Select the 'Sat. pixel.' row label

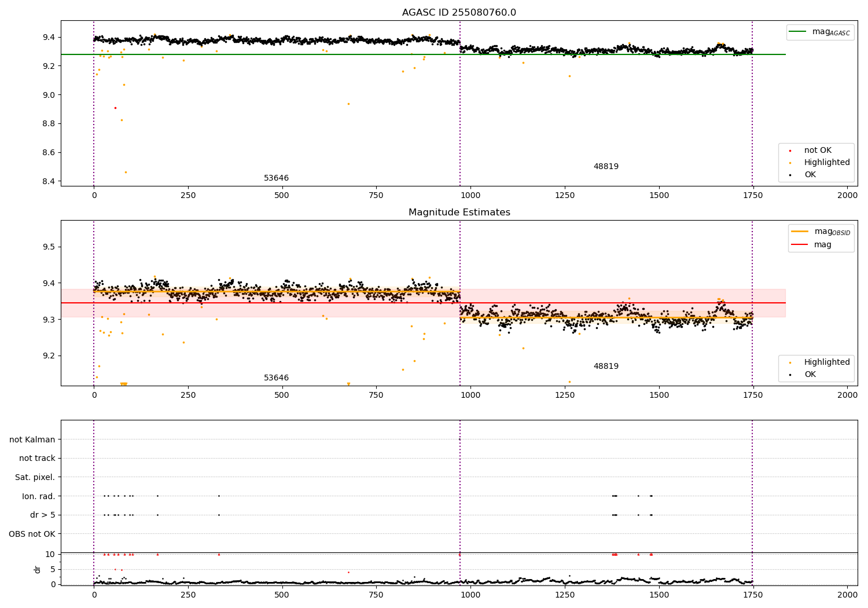[35, 478]
